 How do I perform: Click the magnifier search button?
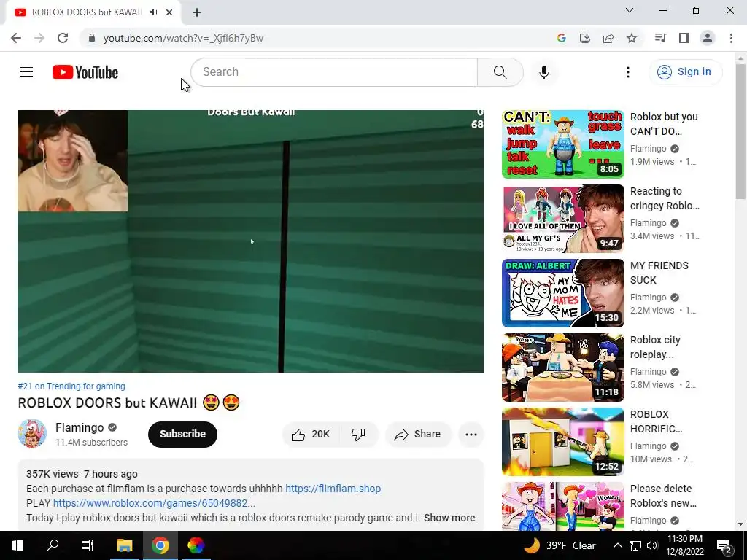(x=500, y=72)
